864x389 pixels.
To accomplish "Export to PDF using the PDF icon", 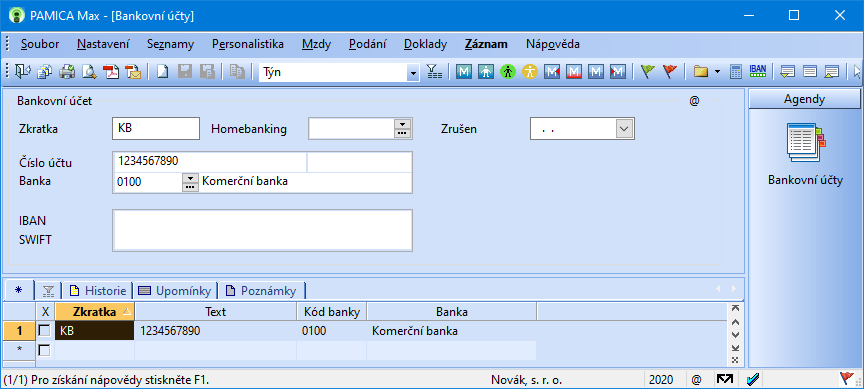I will 112,72.
